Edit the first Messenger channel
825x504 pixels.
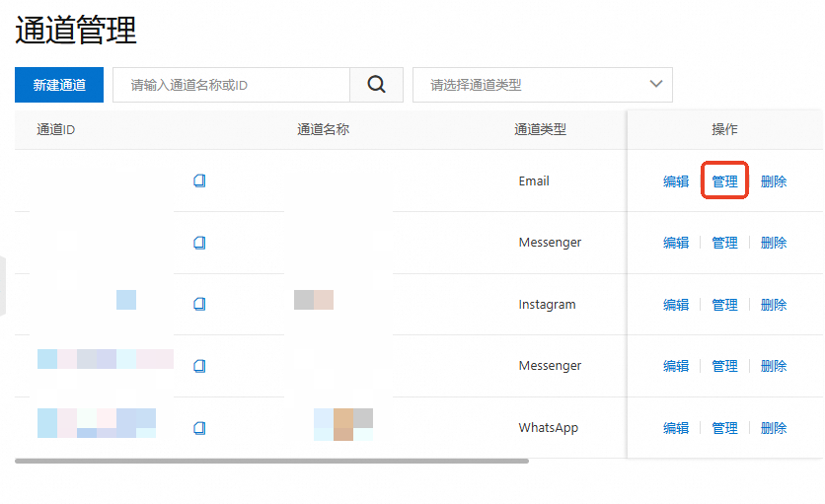[x=676, y=243]
